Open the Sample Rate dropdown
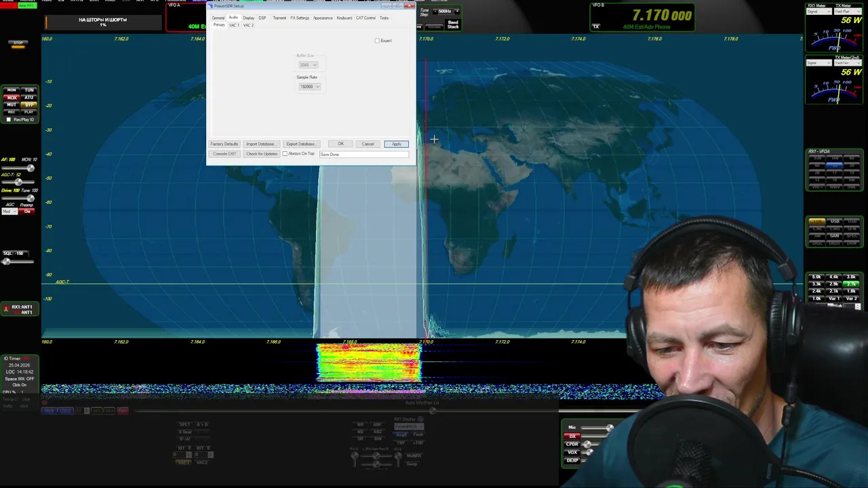The width and height of the screenshot is (868, 488). tap(309, 86)
